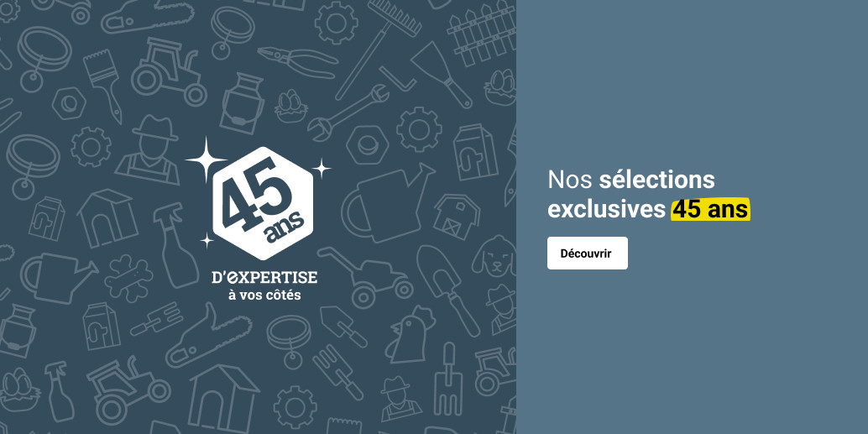Select the lawnmower icon
868x434 pixels.
tap(366, 276)
